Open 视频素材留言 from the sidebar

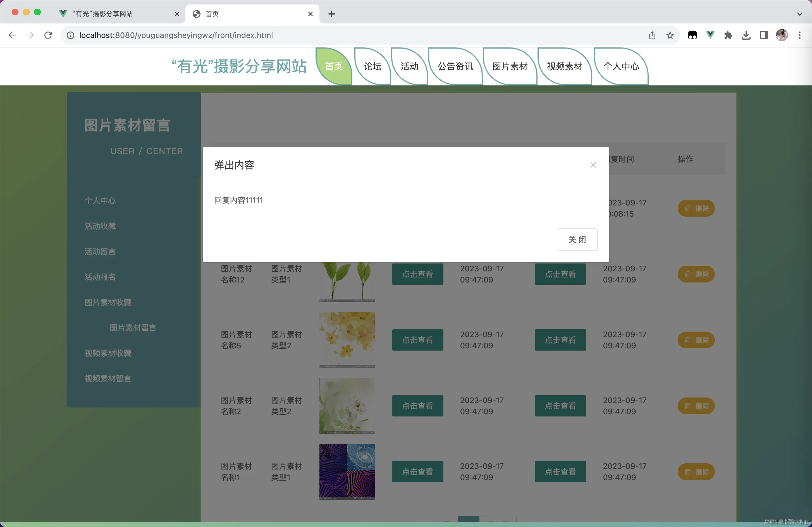pos(108,378)
